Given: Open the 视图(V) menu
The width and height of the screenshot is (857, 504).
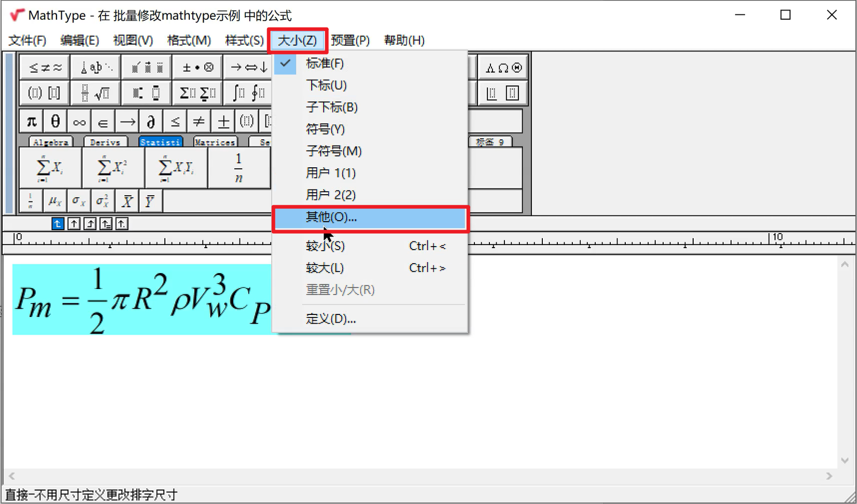Looking at the screenshot, I should 133,40.
